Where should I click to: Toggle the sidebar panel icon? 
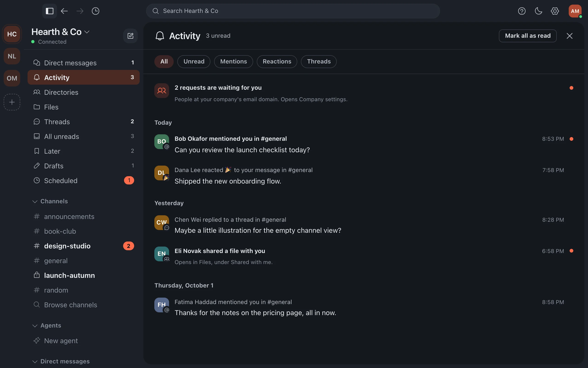pyautogui.click(x=50, y=11)
